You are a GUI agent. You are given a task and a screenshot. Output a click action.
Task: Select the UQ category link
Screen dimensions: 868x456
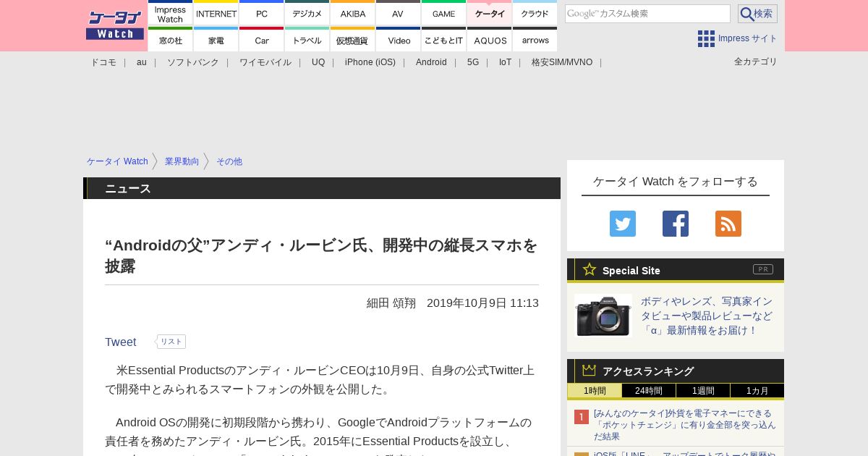318,62
